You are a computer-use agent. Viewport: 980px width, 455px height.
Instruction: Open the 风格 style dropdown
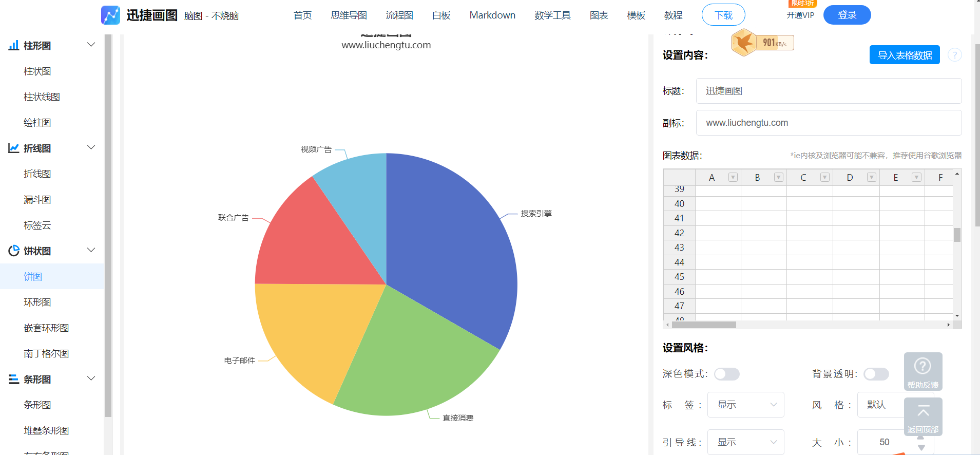[x=880, y=405]
